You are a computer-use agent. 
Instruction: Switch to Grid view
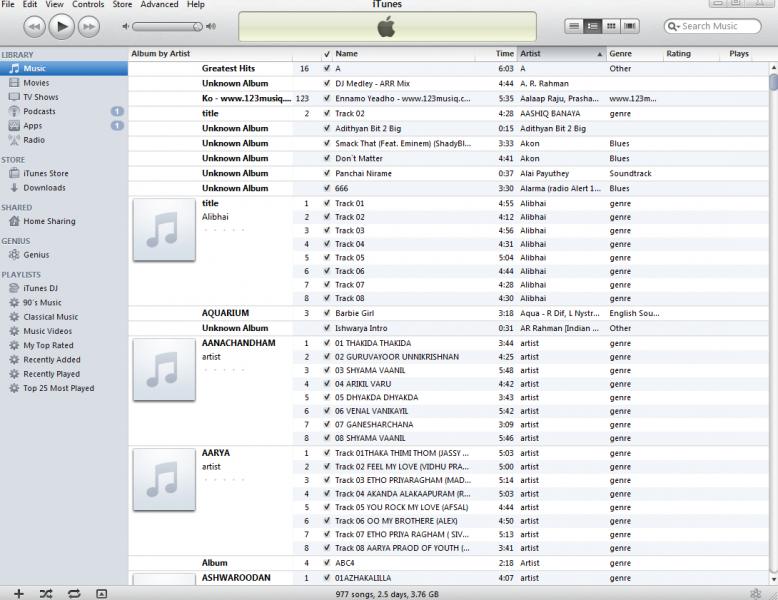(x=611, y=26)
